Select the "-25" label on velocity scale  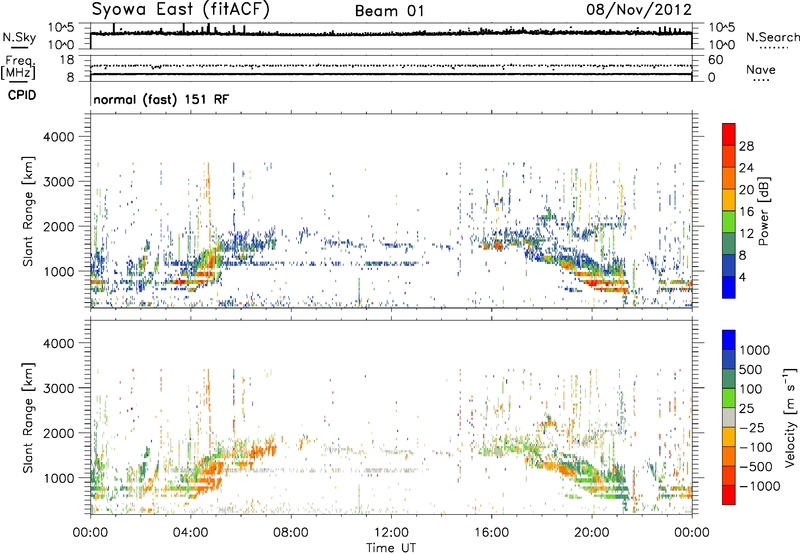pos(752,428)
